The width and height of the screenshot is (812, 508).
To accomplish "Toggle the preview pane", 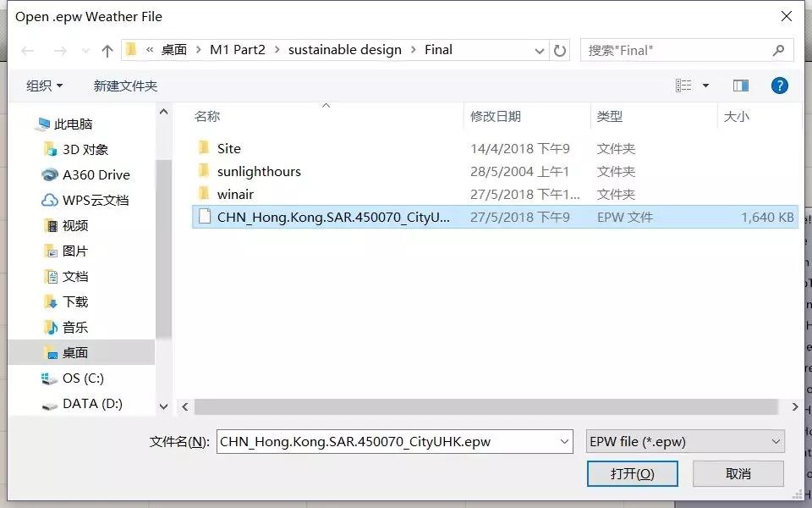I will click(x=741, y=86).
